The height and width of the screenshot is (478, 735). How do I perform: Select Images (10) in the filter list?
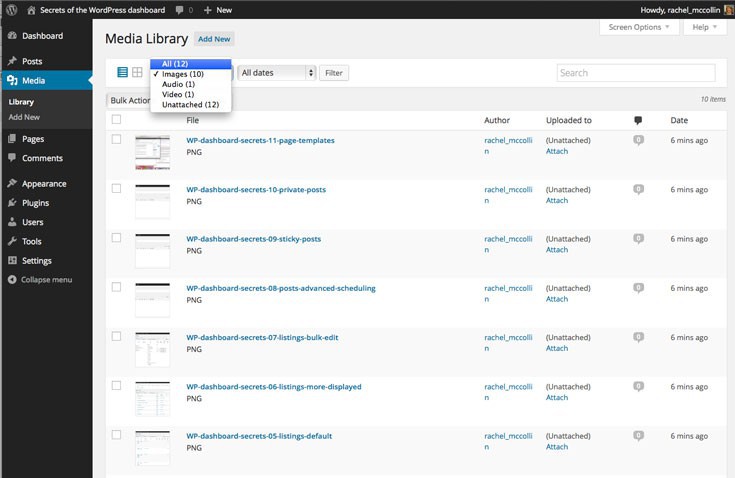click(x=191, y=74)
